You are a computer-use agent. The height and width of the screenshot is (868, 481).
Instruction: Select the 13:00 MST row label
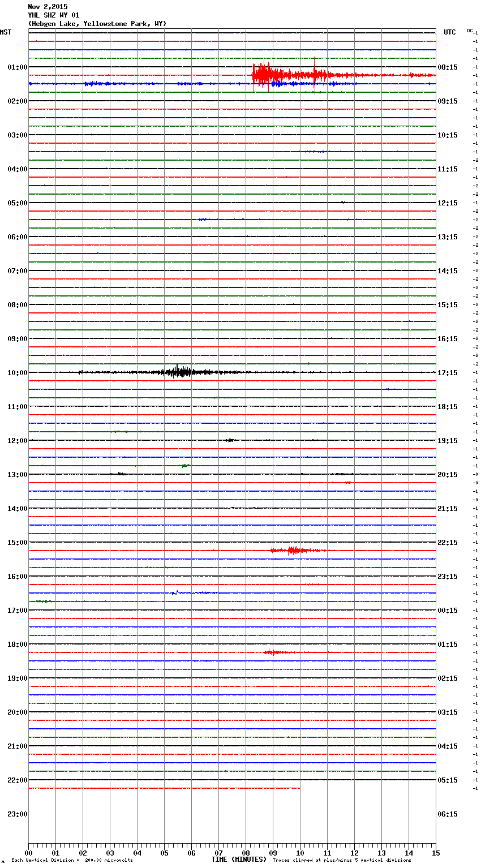point(18,475)
